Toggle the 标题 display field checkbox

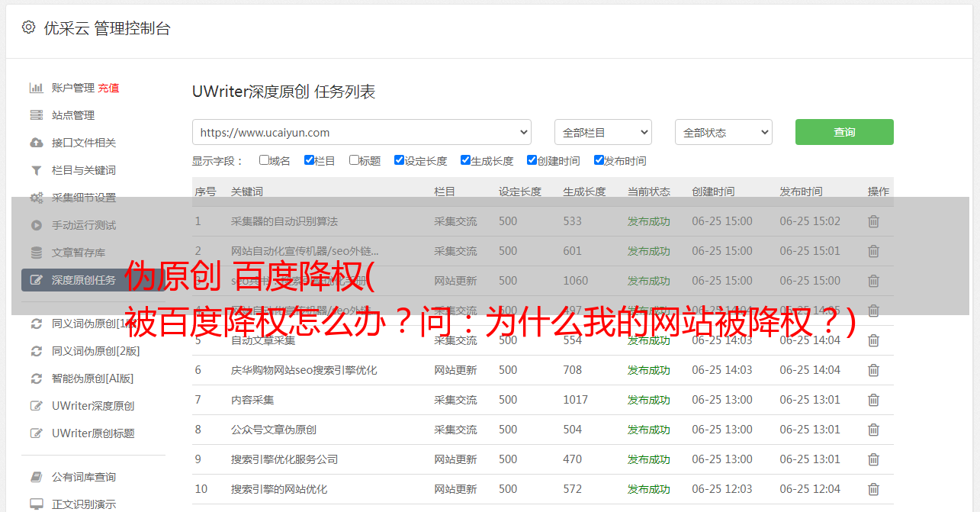[354, 160]
